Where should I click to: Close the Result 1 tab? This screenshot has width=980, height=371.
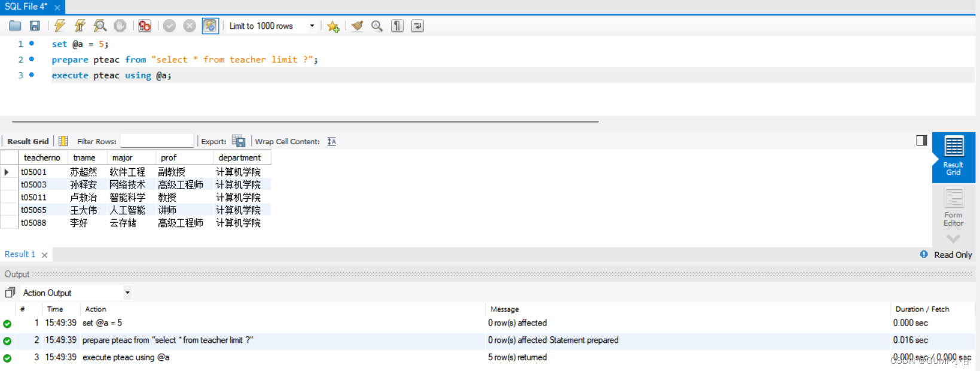tap(44, 255)
